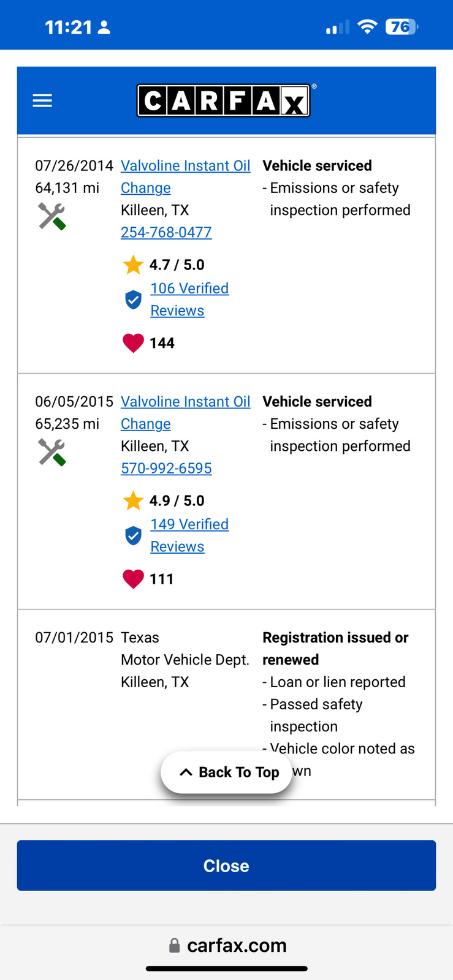Call phone number 254-768-0477

click(166, 233)
